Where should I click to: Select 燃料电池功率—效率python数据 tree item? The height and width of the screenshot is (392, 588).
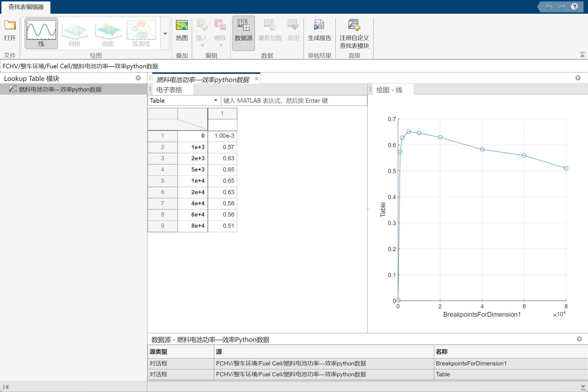pos(73,89)
